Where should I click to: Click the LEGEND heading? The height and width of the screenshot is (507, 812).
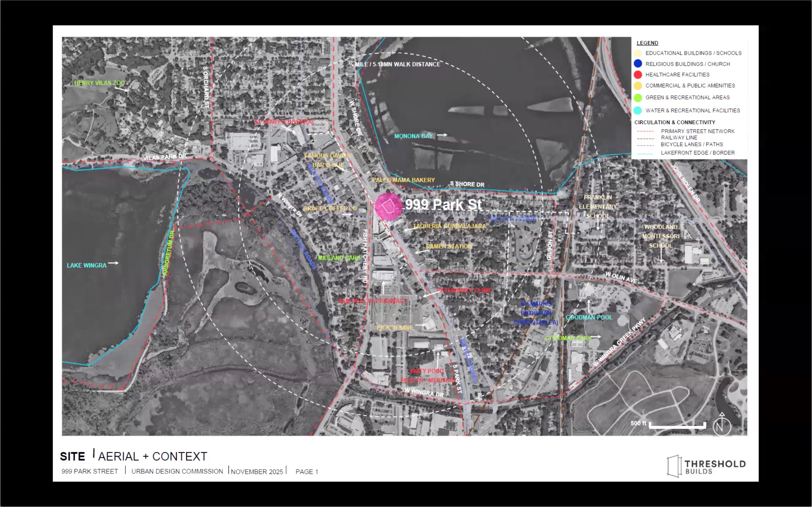[647, 43]
